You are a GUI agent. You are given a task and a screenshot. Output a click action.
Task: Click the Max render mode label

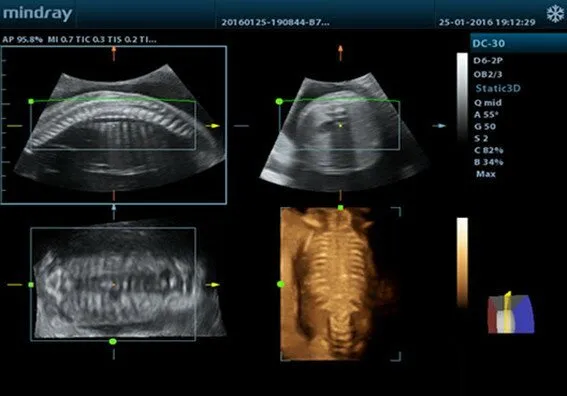(486, 174)
